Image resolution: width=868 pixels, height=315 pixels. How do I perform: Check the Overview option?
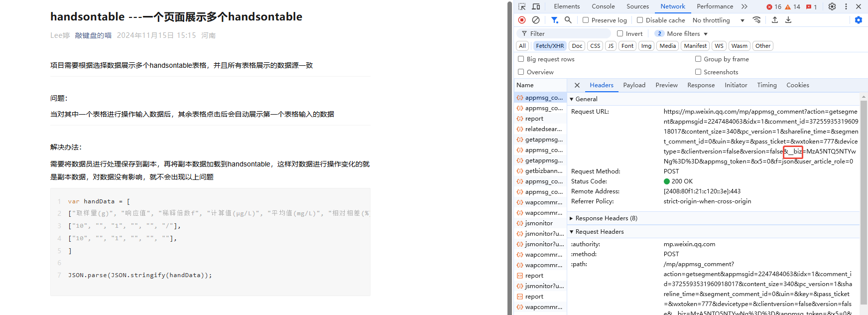tap(521, 72)
